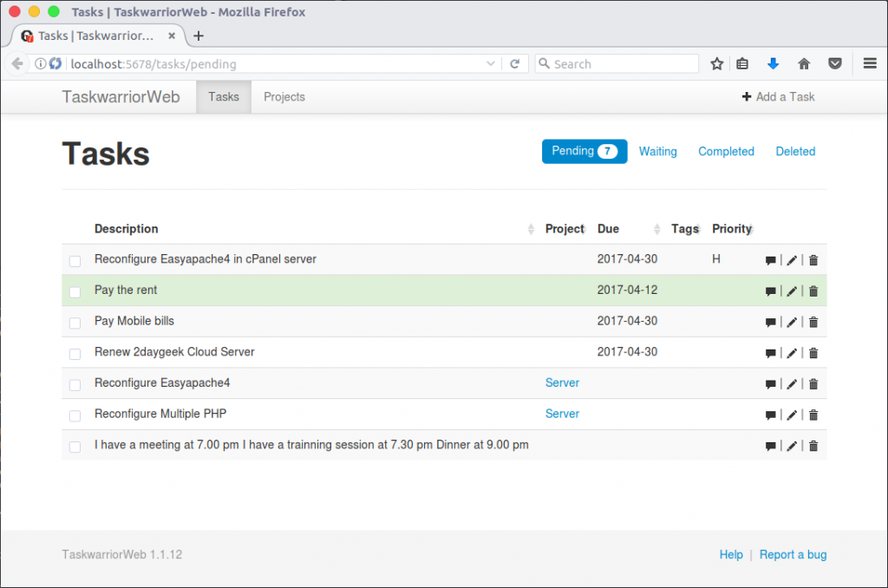Screen dimensions: 888x588
Task: Annotate the 'Pay the rent' task
Action: point(771,291)
